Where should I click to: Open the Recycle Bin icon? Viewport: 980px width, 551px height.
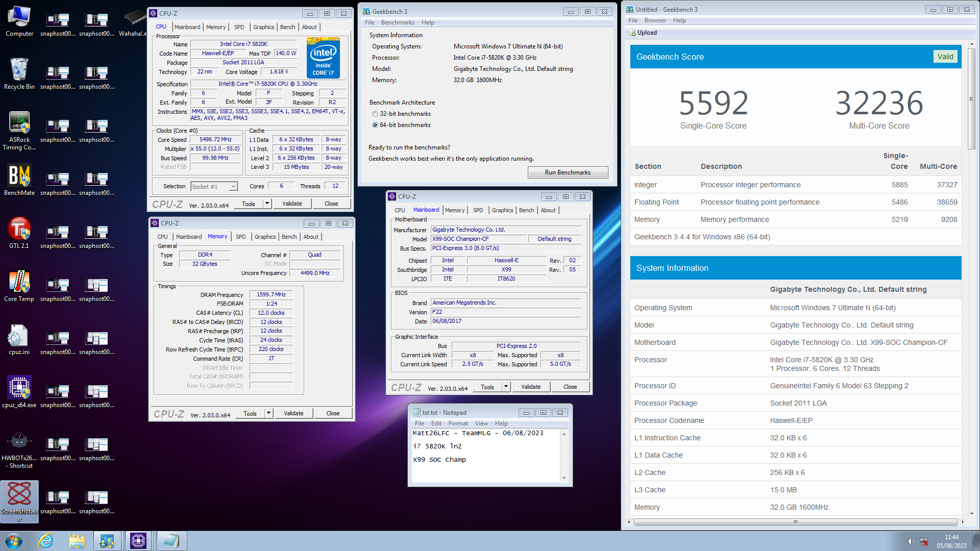click(19, 74)
